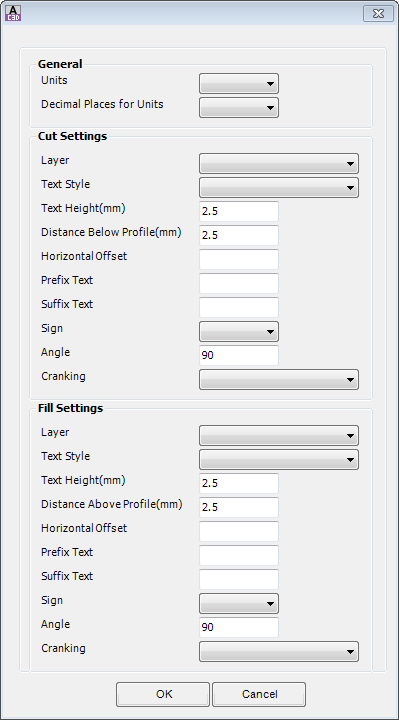The image size is (399, 720).
Task: Click the Distance Above Profile field
Action: (x=239, y=507)
